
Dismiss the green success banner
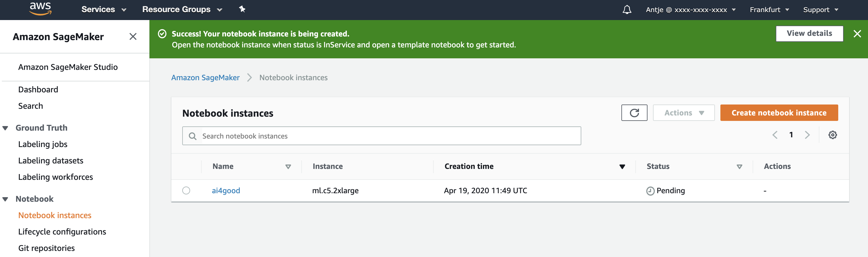click(x=857, y=34)
